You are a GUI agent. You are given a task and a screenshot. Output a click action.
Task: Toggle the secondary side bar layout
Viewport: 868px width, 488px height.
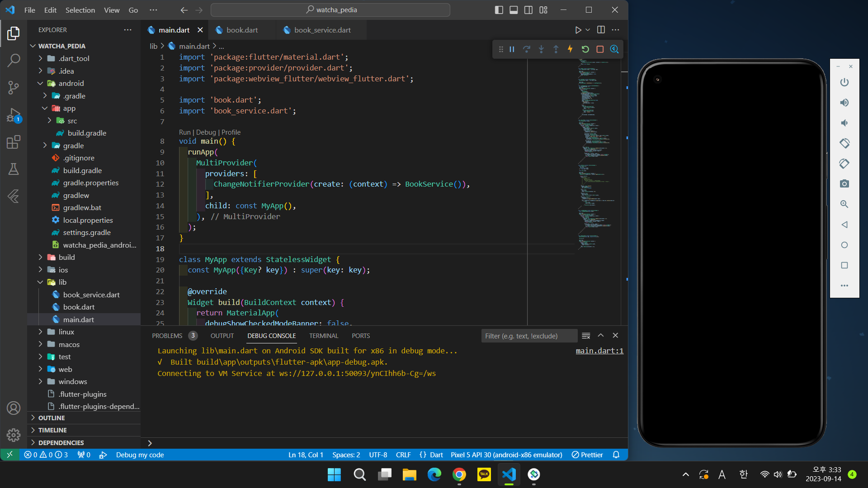528,10
